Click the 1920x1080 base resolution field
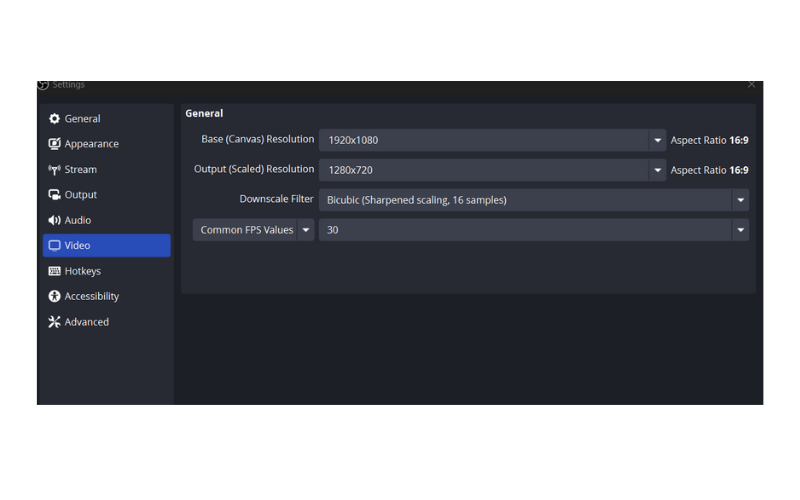Screen dimensions: 800x500 484,141
